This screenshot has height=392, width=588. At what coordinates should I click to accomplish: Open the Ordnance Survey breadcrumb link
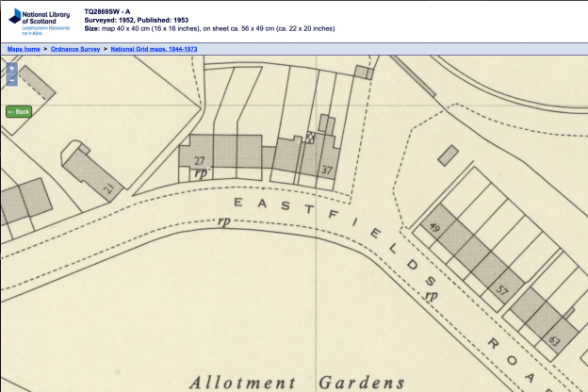coord(75,47)
